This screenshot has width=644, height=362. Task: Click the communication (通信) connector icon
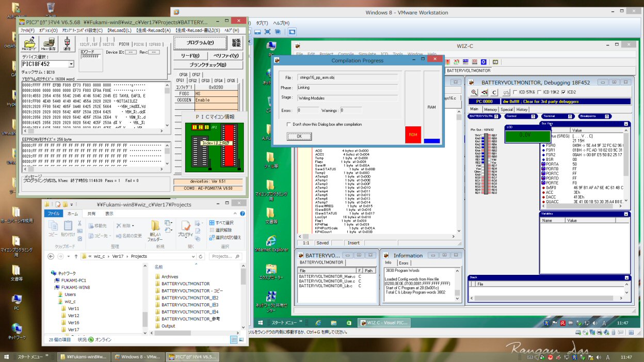67,44
